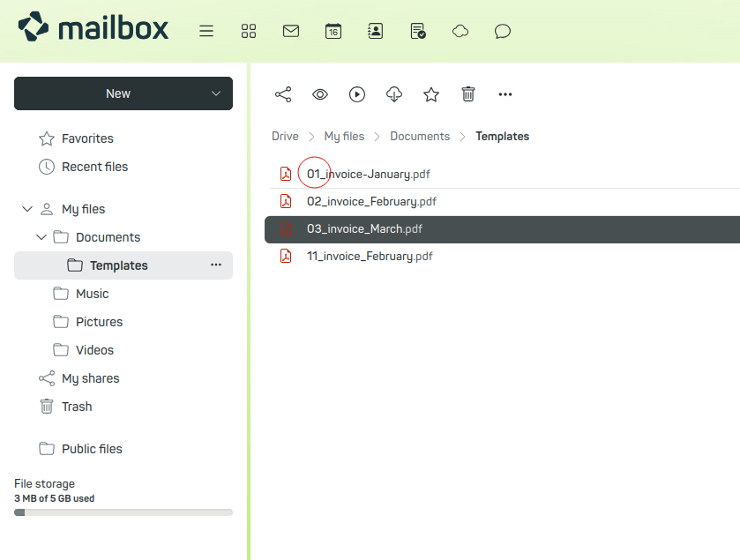
Task: Download the selected file with cloud-download icon
Action: coord(393,94)
